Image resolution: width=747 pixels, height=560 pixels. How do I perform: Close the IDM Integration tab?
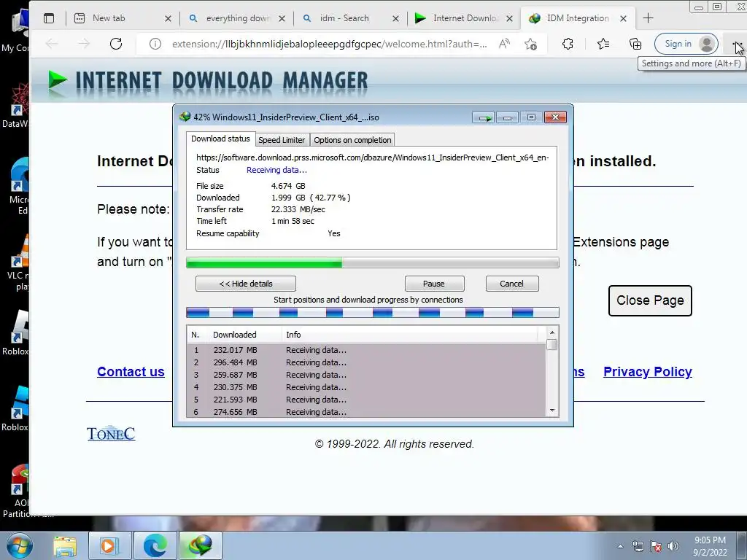click(x=623, y=18)
